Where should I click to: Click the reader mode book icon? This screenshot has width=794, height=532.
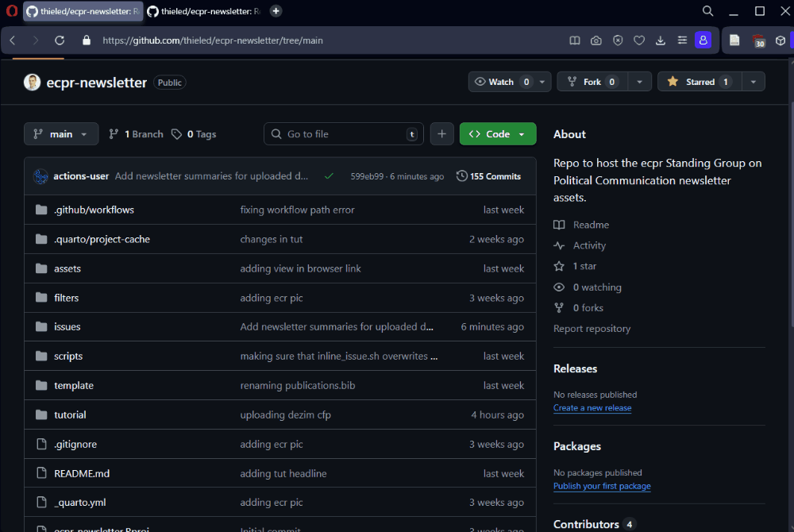pos(575,40)
